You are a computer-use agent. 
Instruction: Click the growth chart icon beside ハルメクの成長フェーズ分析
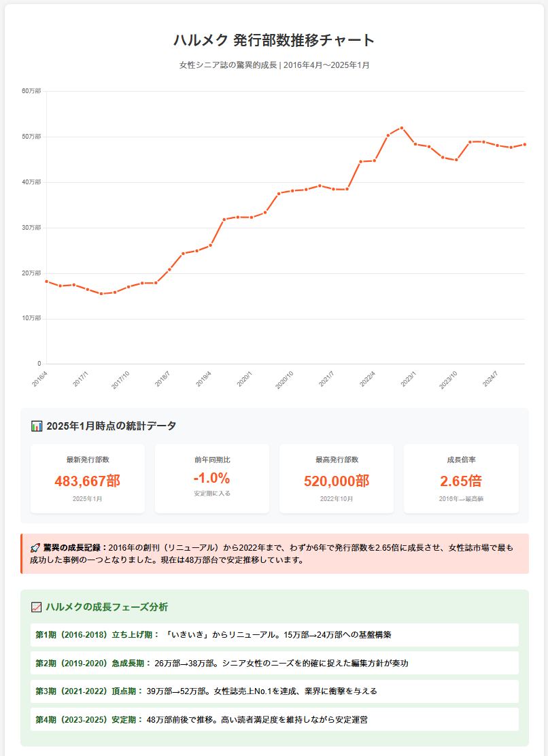point(37,607)
